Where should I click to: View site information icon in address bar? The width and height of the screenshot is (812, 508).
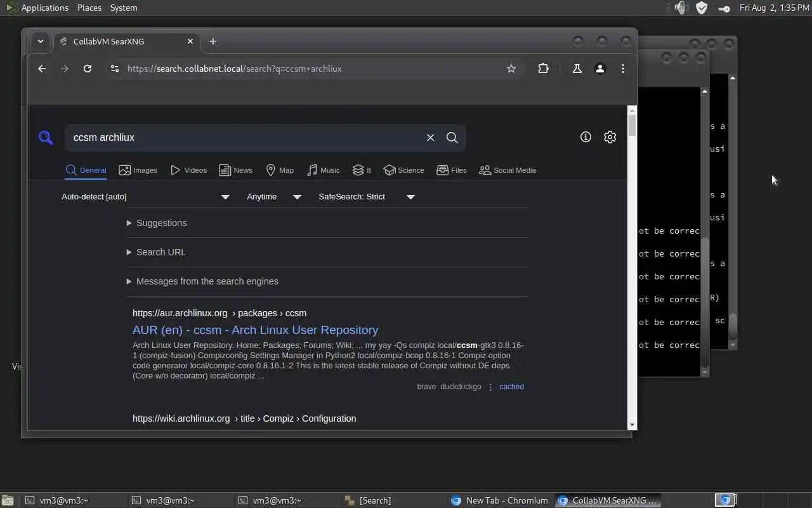[115, 69]
